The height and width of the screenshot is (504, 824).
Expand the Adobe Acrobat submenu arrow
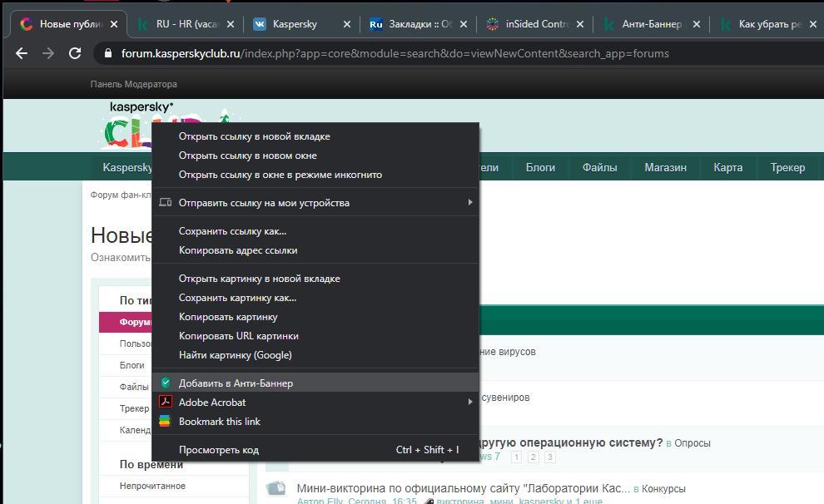pyautogui.click(x=470, y=402)
